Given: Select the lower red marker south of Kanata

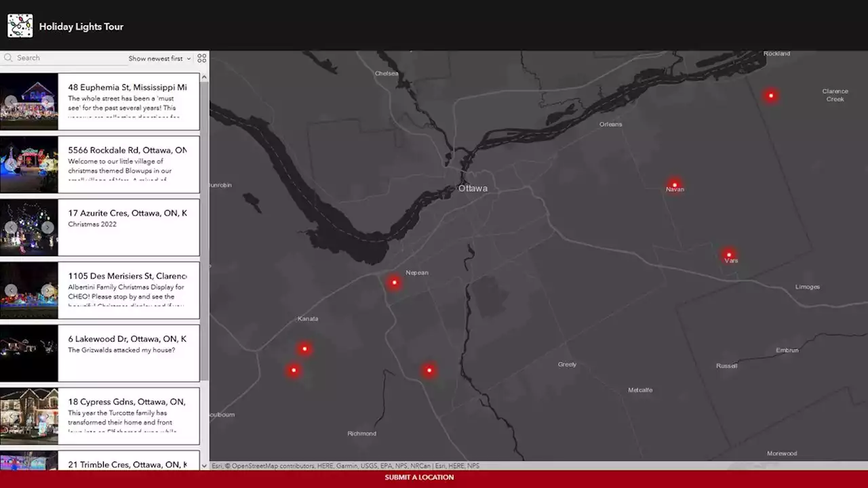Looking at the screenshot, I should [x=294, y=370].
